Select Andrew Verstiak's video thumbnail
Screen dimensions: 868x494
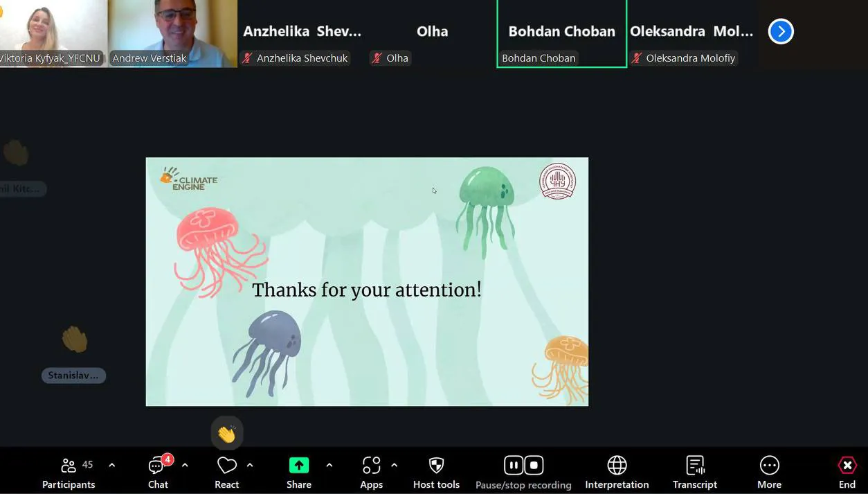(172, 33)
